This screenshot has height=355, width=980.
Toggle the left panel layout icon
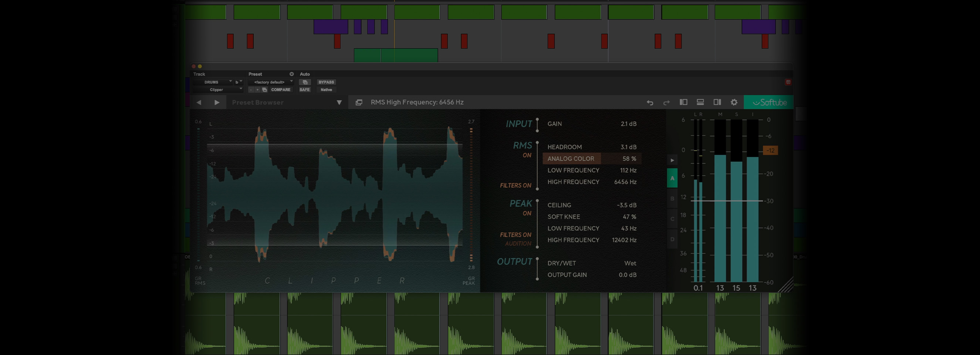(683, 102)
